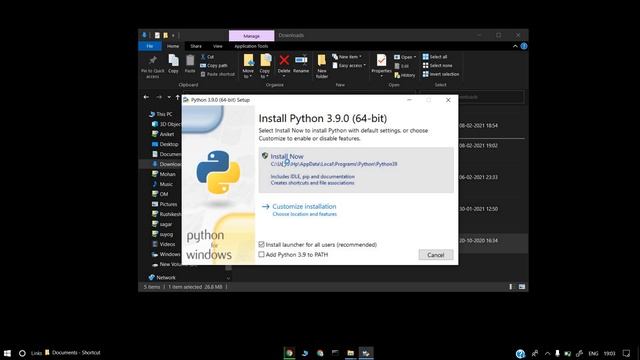Open Explorer Help blue question icon
This screenshot has height=360, width=640.
click(524, 46)
